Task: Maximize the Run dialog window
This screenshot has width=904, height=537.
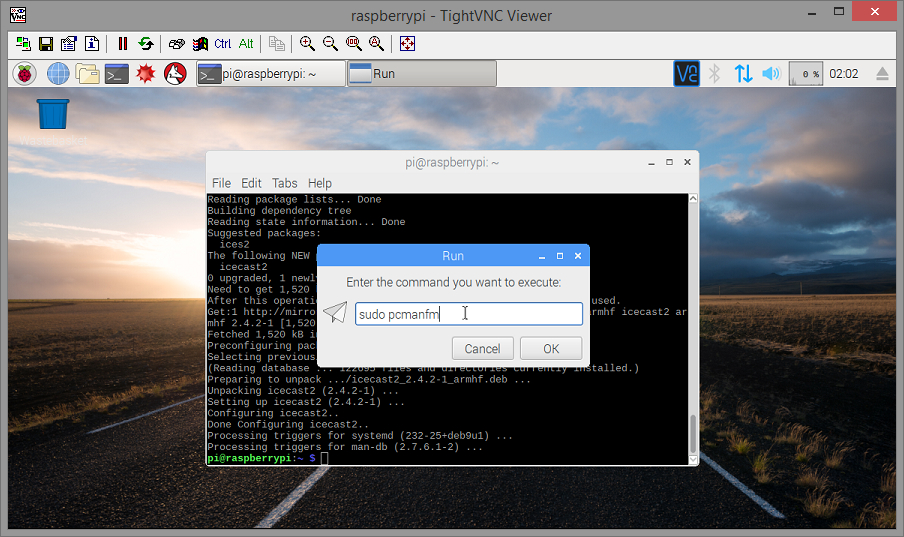Action: pos(560,256)
